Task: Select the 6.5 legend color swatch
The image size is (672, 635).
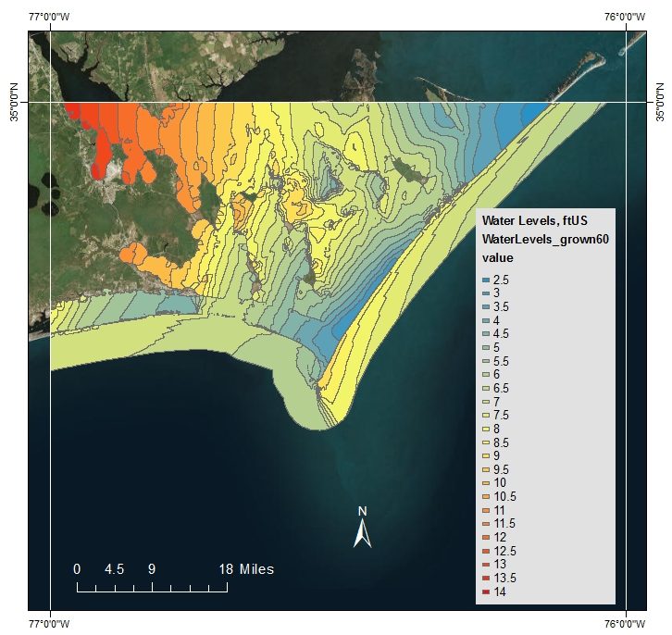Action: tap(486, 389)
